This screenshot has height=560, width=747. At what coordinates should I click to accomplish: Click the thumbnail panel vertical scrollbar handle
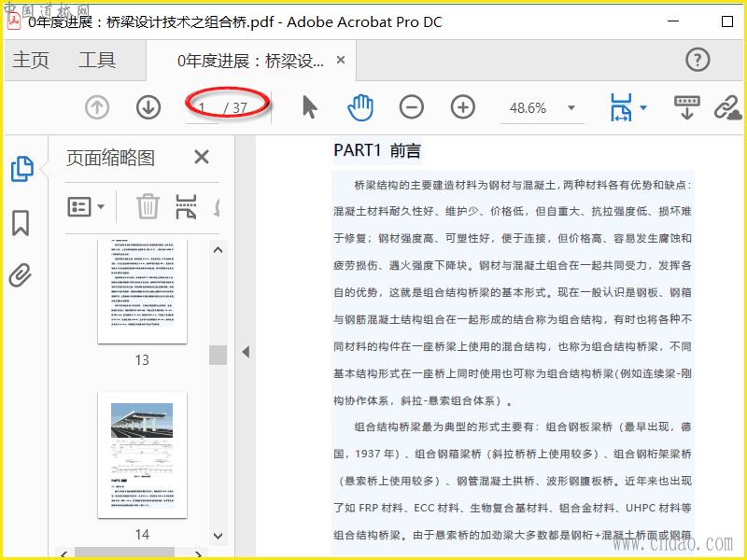point(218,355)
